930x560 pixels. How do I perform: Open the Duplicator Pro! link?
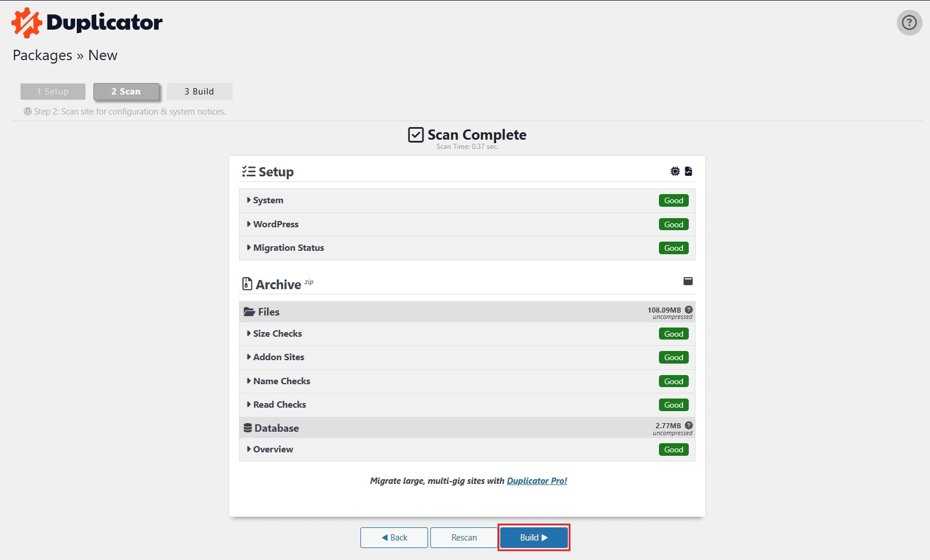click(537, 481)
